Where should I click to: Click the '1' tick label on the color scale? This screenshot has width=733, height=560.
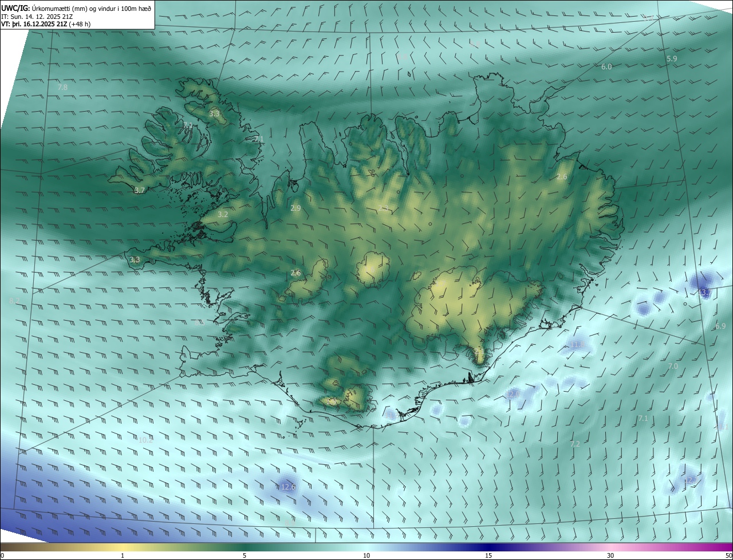coord(123,555)
